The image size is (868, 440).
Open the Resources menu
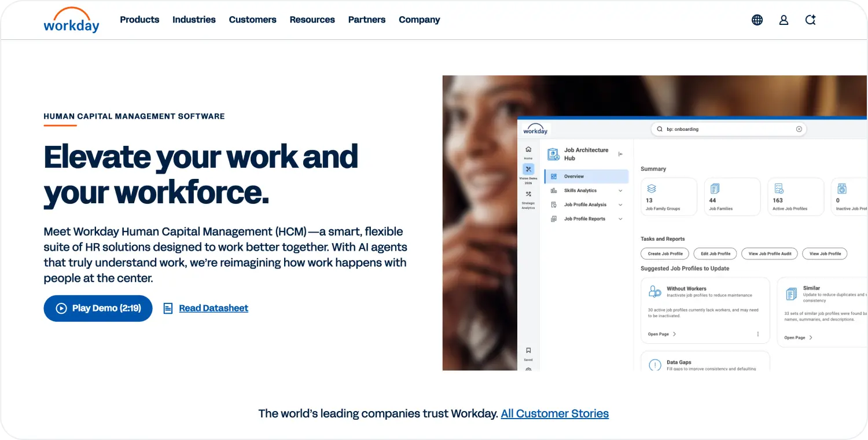(312, 20)
